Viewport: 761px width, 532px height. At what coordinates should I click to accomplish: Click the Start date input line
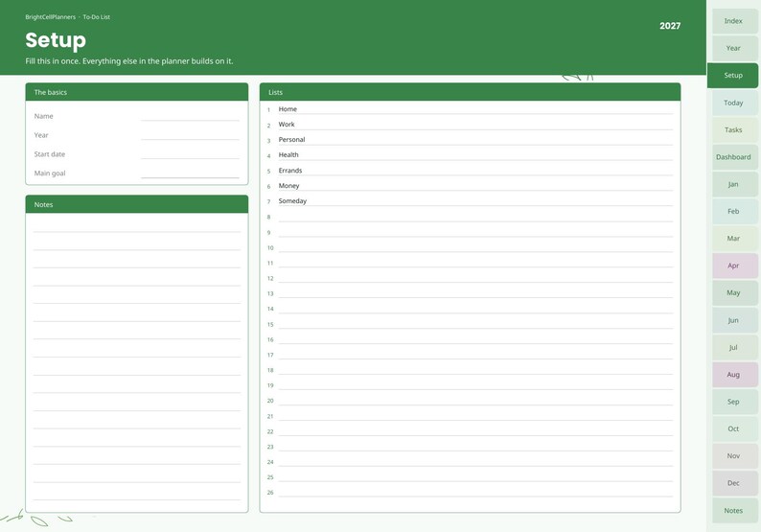click(190, 154)
